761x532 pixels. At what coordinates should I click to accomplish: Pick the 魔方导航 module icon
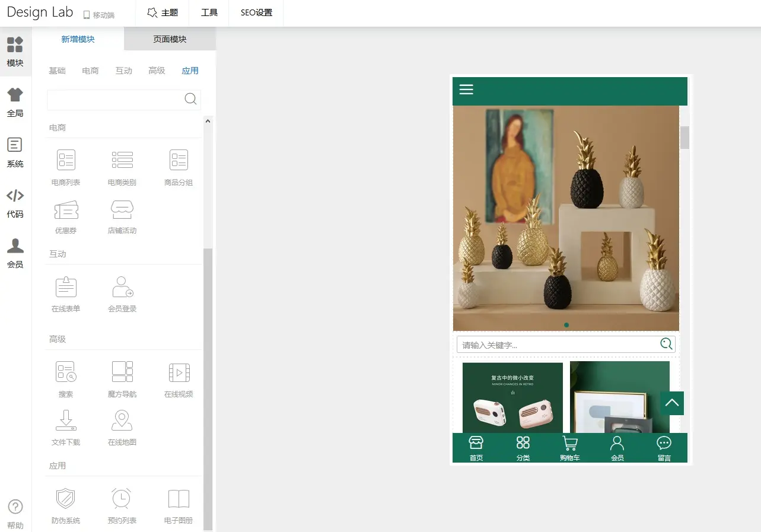pos(122,372)
